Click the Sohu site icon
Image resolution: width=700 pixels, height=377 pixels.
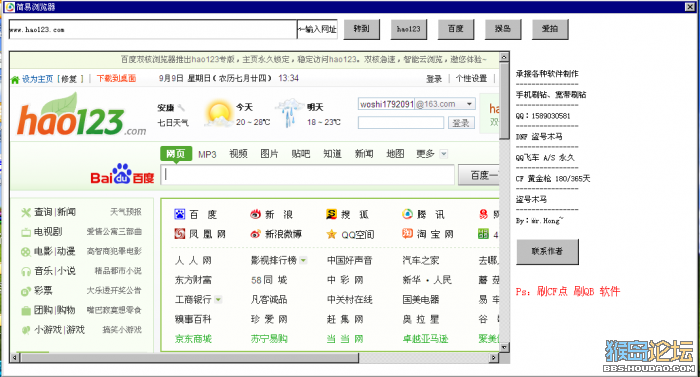331,214
